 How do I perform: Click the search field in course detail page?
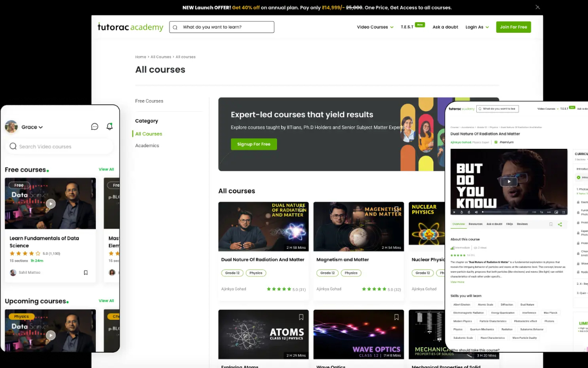click(x=497, y=109)
